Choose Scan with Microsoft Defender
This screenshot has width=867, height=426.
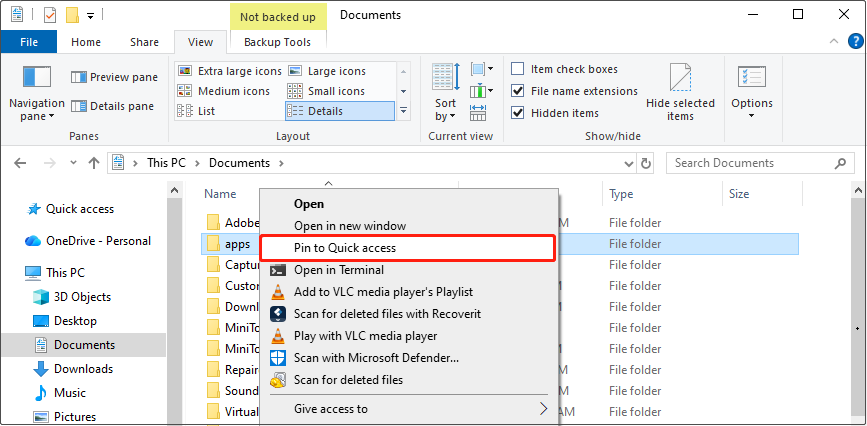409,358
